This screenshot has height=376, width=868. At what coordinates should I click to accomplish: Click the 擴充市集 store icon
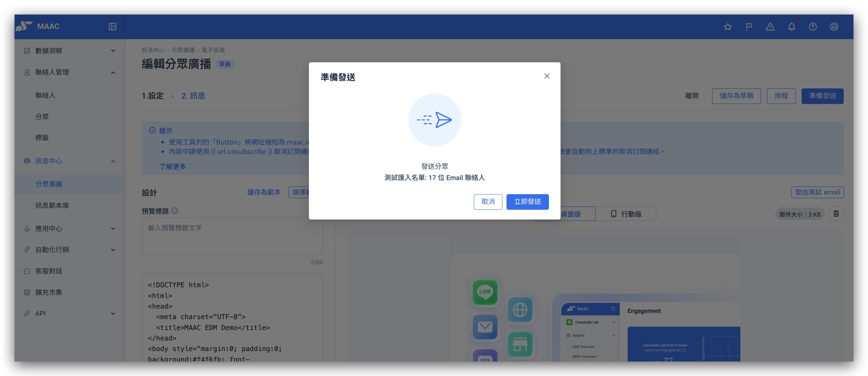(x=27, y=292)
